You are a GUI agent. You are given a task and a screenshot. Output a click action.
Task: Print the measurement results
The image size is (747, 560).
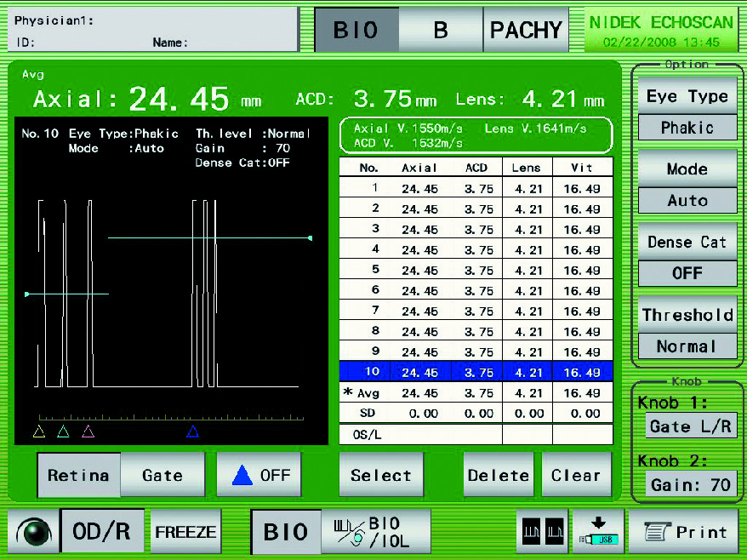coord(686,531)
